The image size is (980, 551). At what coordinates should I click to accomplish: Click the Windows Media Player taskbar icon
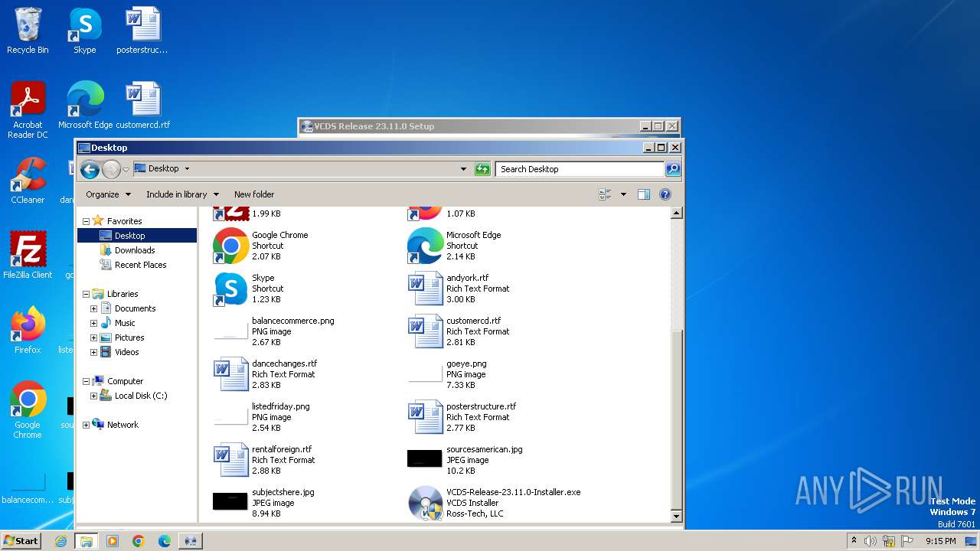point(113,541)
